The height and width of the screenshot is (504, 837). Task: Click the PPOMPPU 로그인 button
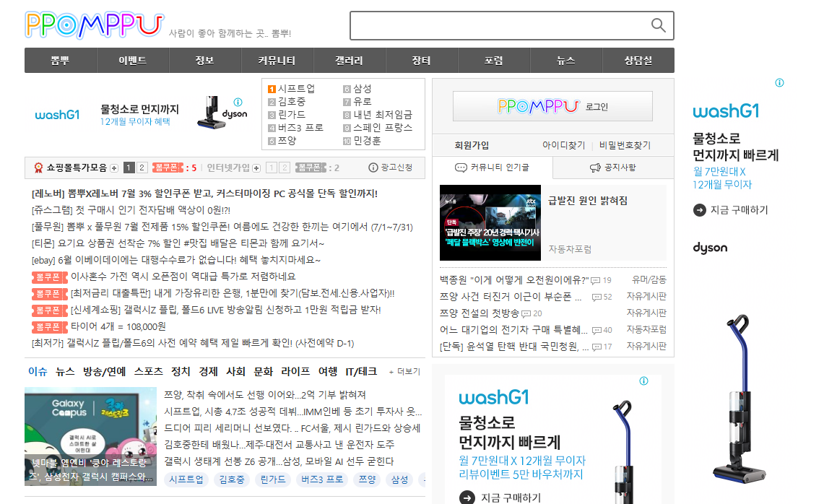[x=552, y=107]
